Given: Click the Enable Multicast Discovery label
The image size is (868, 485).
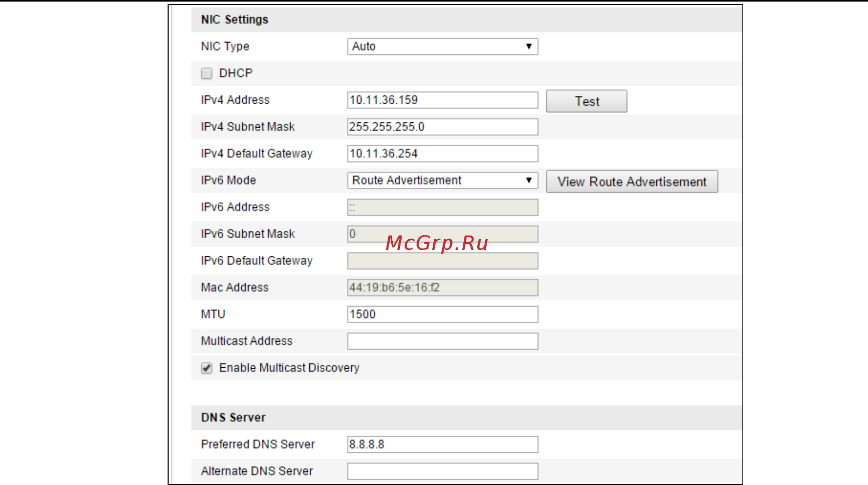Looking at the screenshot, I should (289, 368).
